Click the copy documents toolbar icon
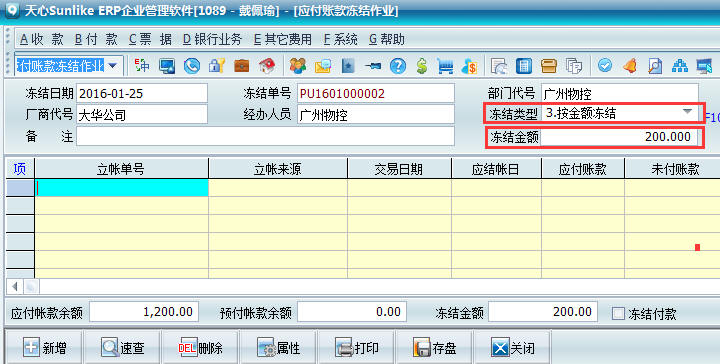This screenshot has height=364, width=720. pos(574,66)
